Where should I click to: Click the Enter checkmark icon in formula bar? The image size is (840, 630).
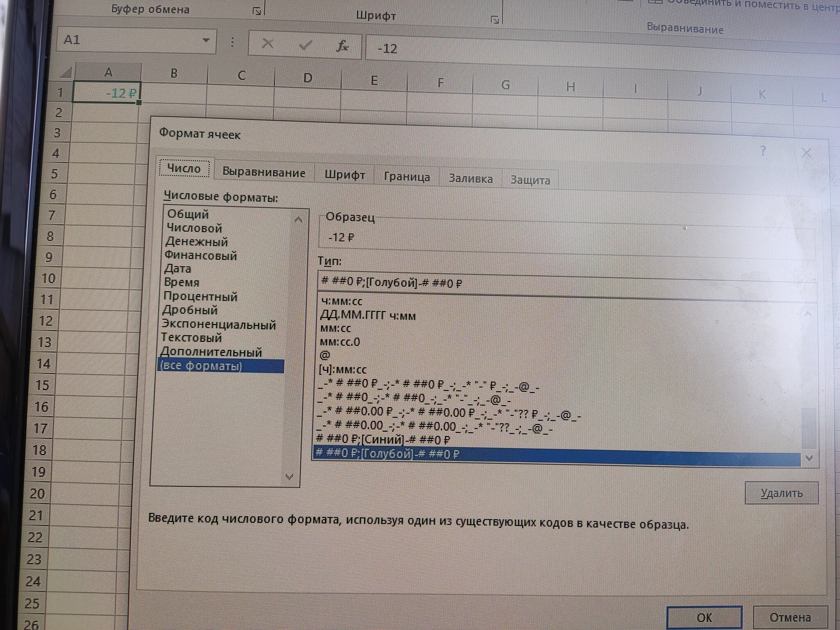(x=305, y=45)
